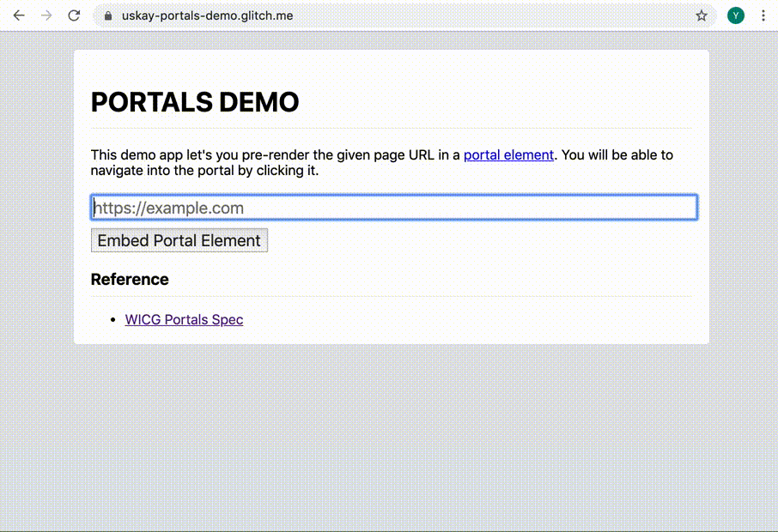
Task: Focus the URL text input showing https://example.com
Action: point(392,207)
